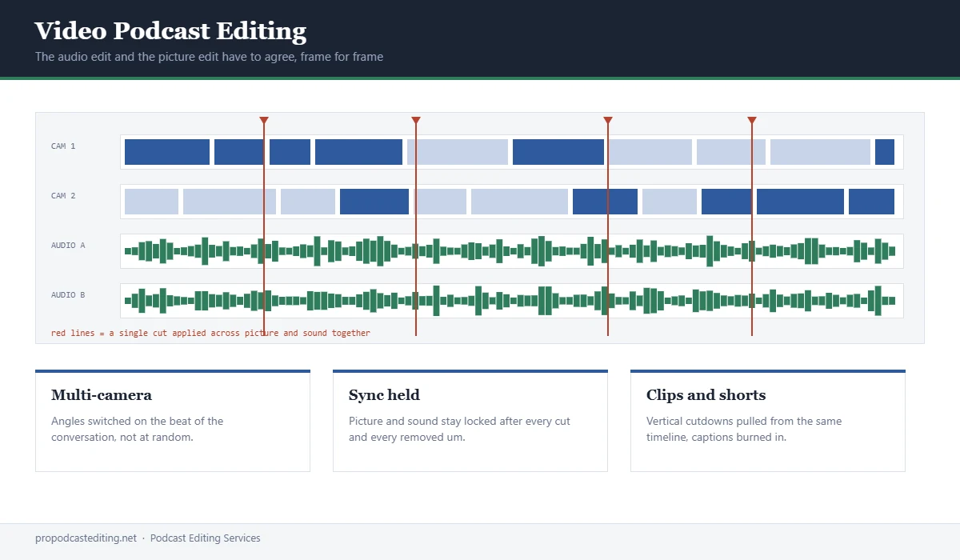Select the first light clip in CAM 2 track
The height and width of the screenshot is (560, 960).
[x=151, y=202]
